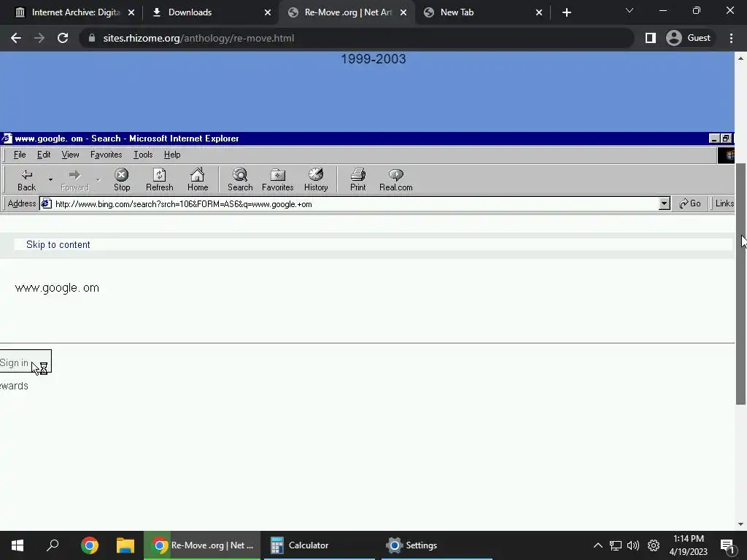Image resolution: width=747 pixels, height=560 pixels.
Task: Click the scrollbar down arrow
Action: pyautogui.click(x=740, y=524)
